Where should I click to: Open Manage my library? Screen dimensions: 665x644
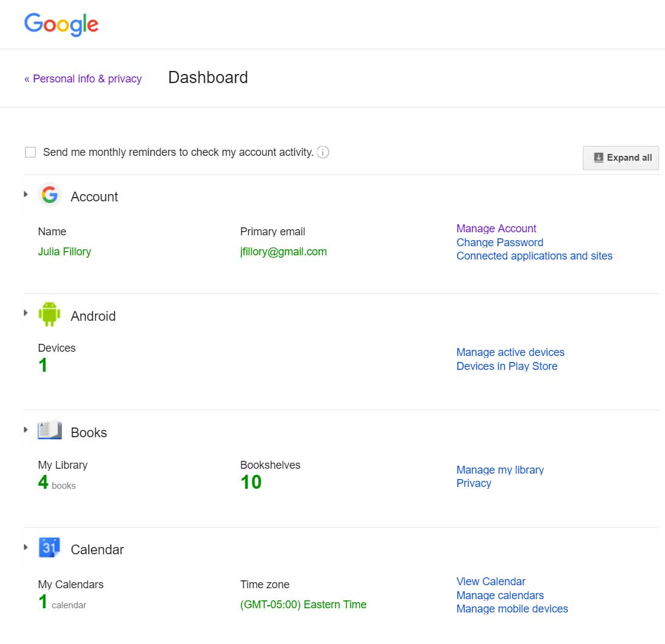(x=500, y=469)
